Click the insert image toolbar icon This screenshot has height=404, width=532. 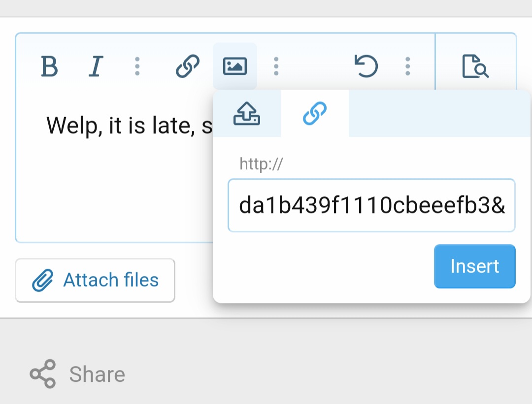235,66
